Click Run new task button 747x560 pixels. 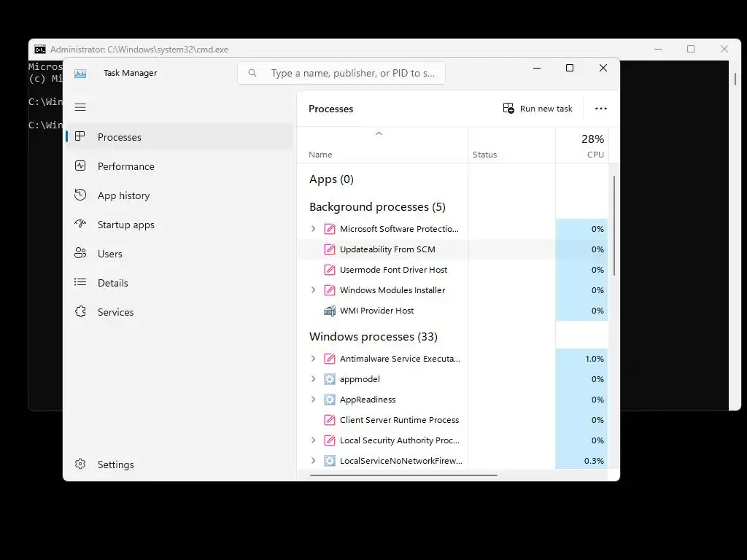pos(538,109)
